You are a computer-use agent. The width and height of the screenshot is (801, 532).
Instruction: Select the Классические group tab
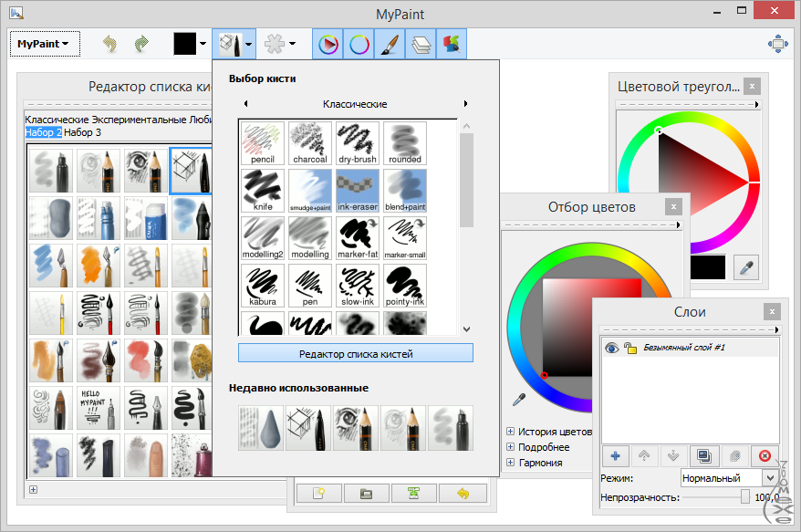[x=57, y=120]
